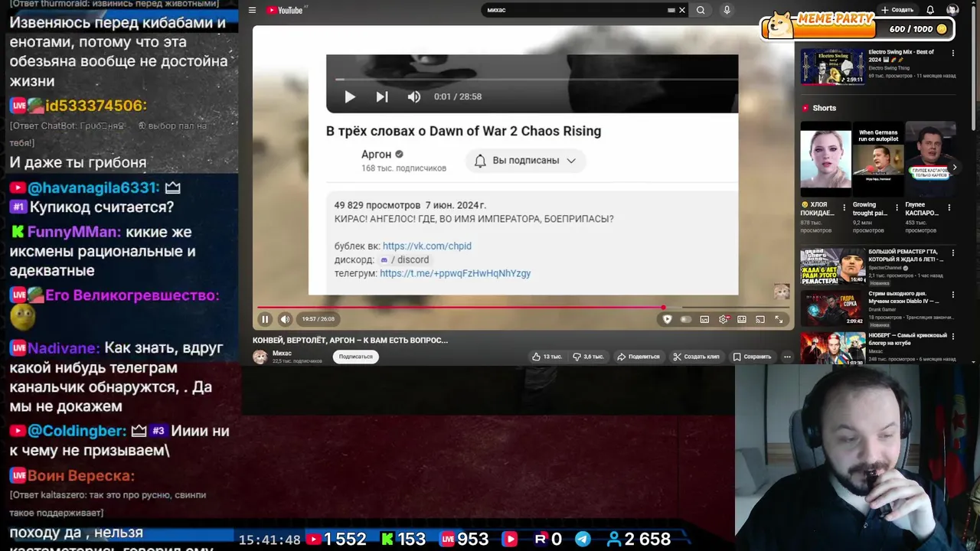Skip to next in embedded player
Screen dimensions: 980x551
[x=382, y=96]
